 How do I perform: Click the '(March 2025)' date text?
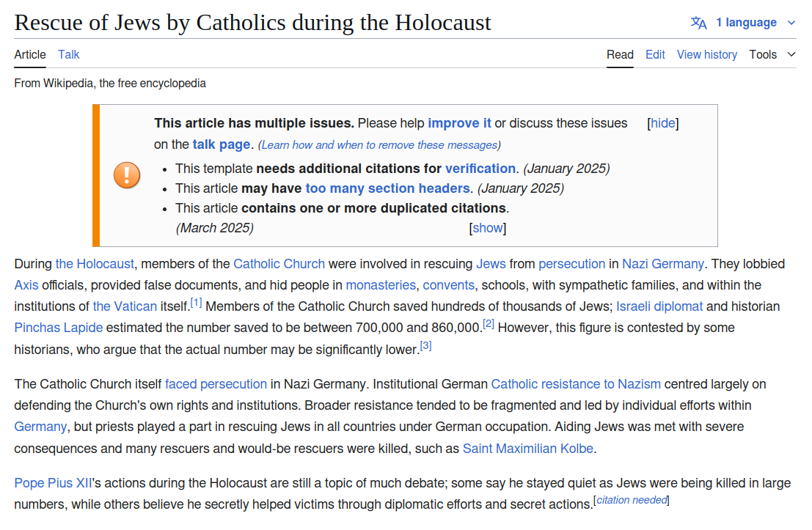click(x=214, y=228)
